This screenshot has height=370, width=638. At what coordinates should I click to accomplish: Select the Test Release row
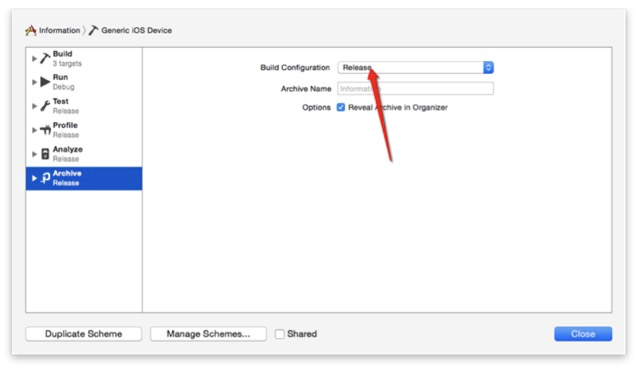click(84, 106)
